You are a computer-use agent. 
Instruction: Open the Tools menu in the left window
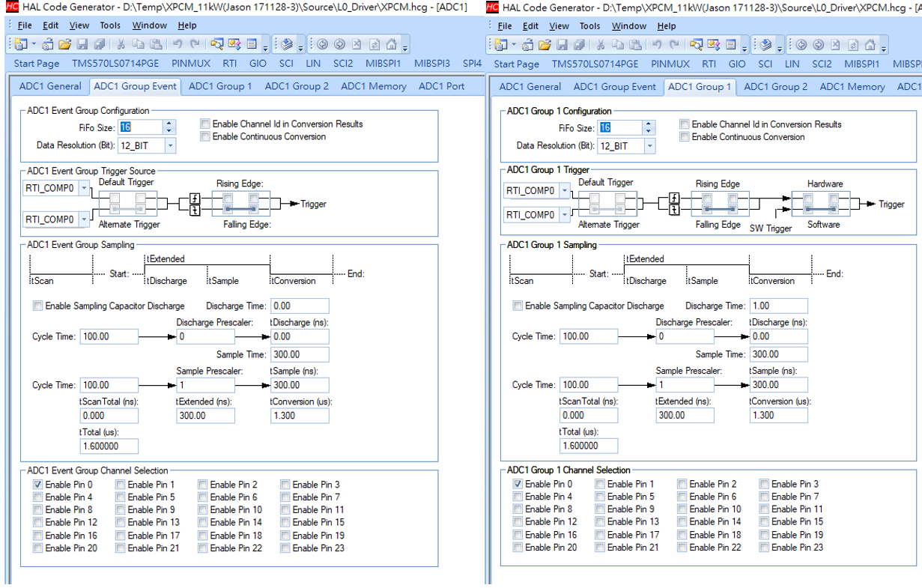110,25
